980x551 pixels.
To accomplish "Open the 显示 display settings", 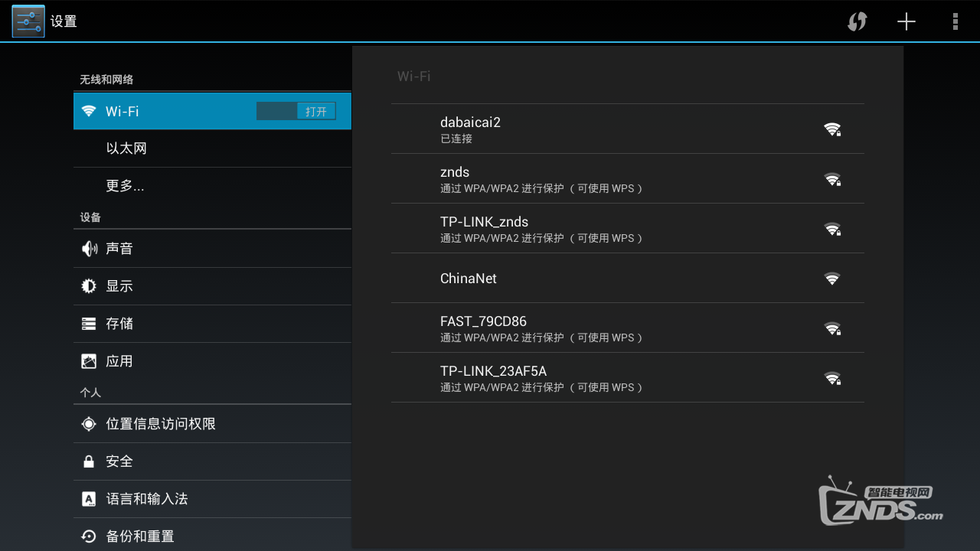I will 212,286.
